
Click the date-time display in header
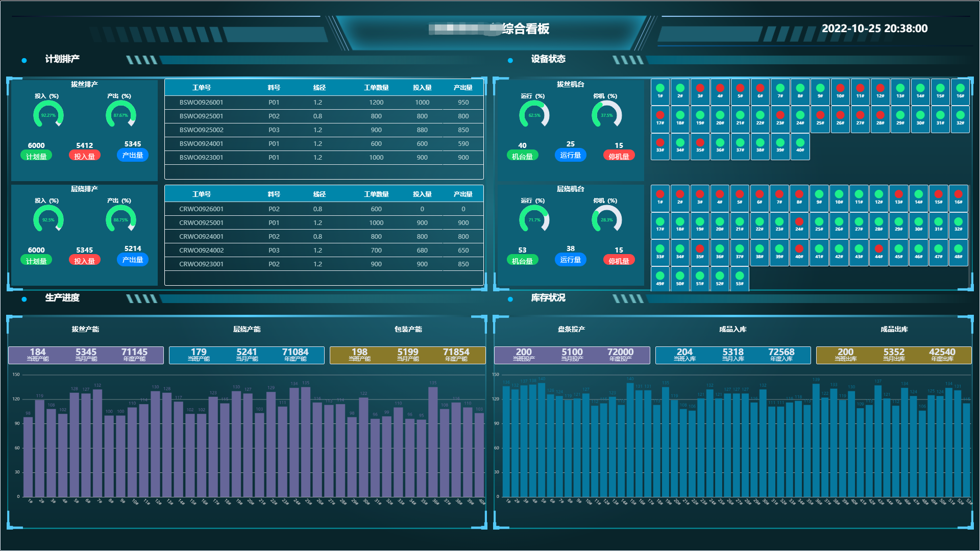pyautogui.click(x=874, y=29)
